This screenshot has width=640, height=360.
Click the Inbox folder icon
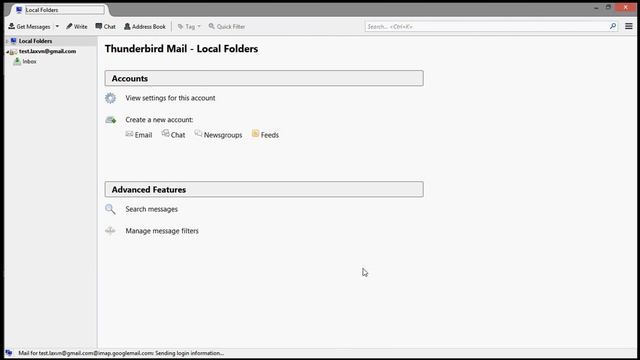pos(17,61)
